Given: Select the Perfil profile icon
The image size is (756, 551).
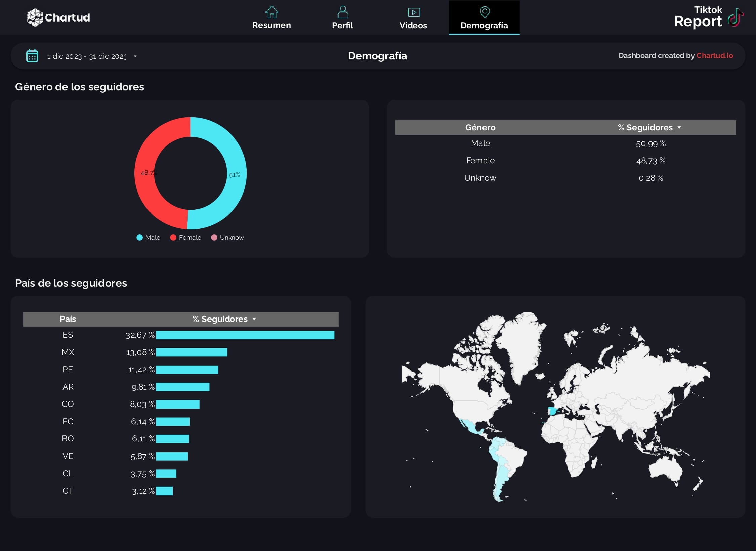Looking at the screenshot, I should point(342,12).
